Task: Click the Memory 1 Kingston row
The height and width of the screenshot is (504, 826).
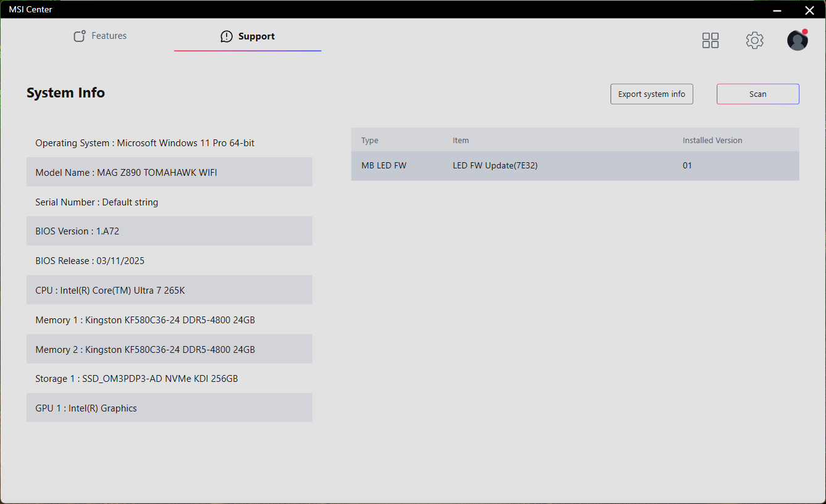Action: [x=169, y=320]
